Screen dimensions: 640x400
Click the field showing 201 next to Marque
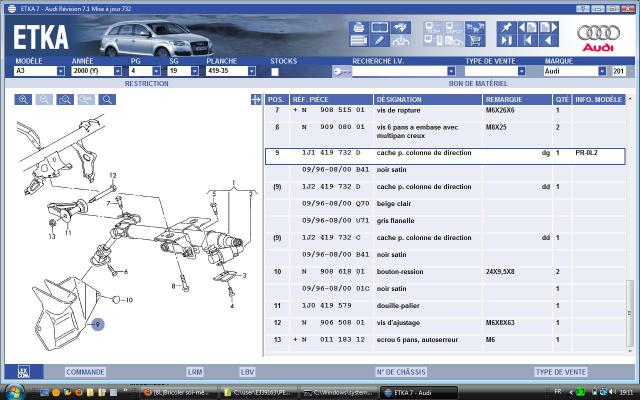click(x=618, y=71)
